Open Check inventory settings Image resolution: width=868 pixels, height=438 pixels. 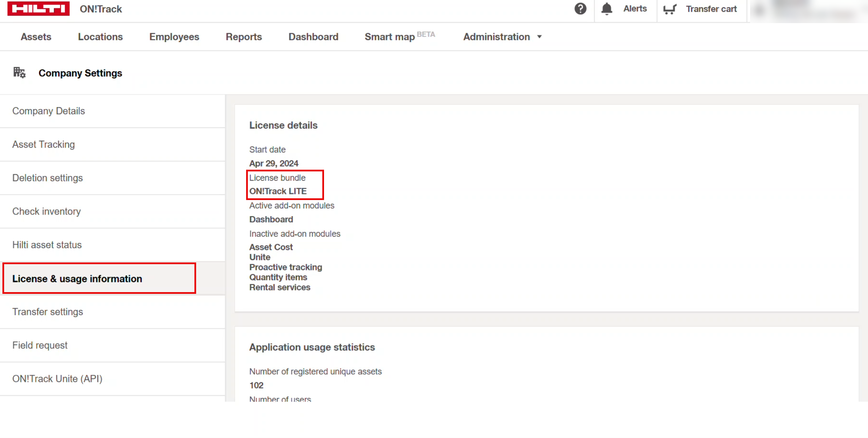(47, 211)
